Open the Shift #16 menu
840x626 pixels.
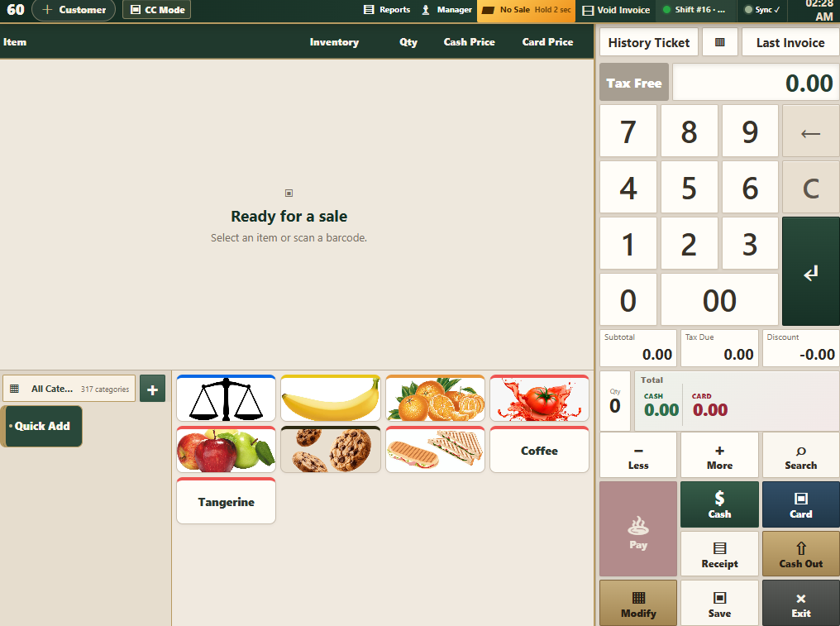pyautogui.click(x=694, y=10)
